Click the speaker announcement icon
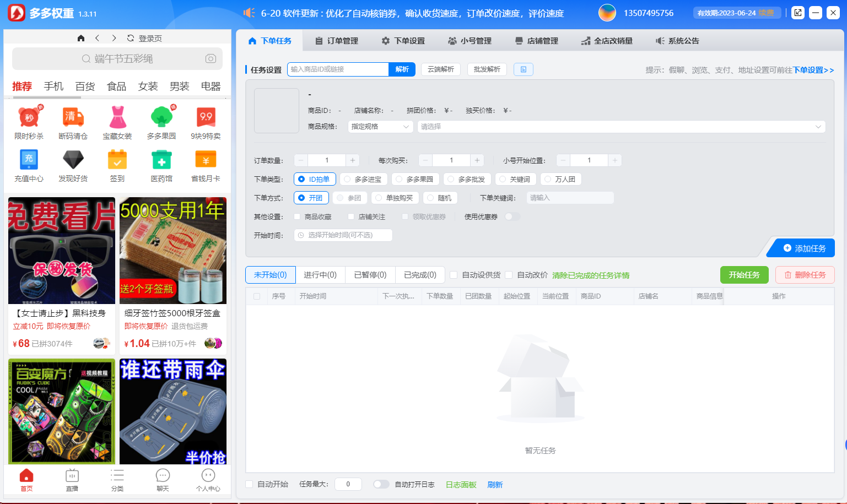Viewport: 847px width, 504px height. pyautogui.click(x=250, y=13)
